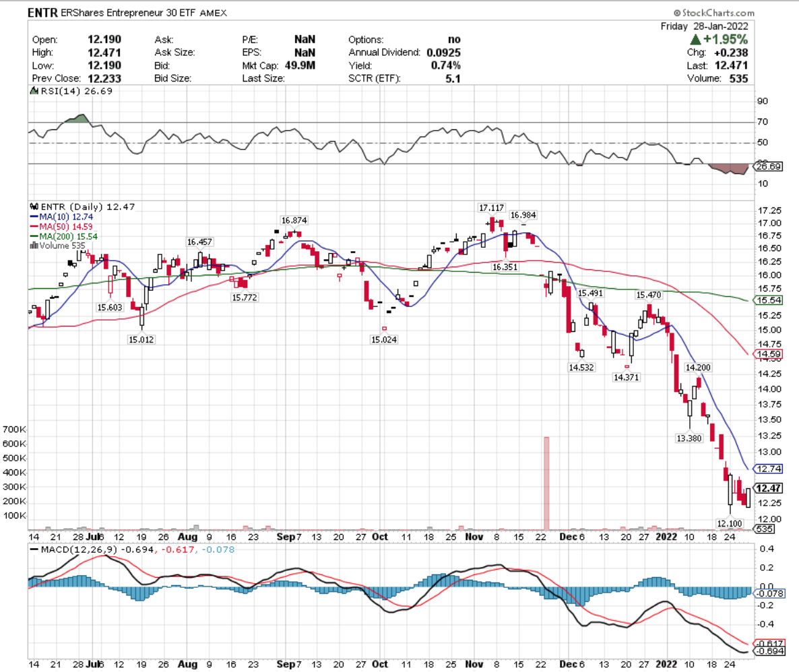The width and height of the screenshot is (799, 672).
Task: Click the 12.74 MA(10) axis tag
Action: [x=769, y=469]
